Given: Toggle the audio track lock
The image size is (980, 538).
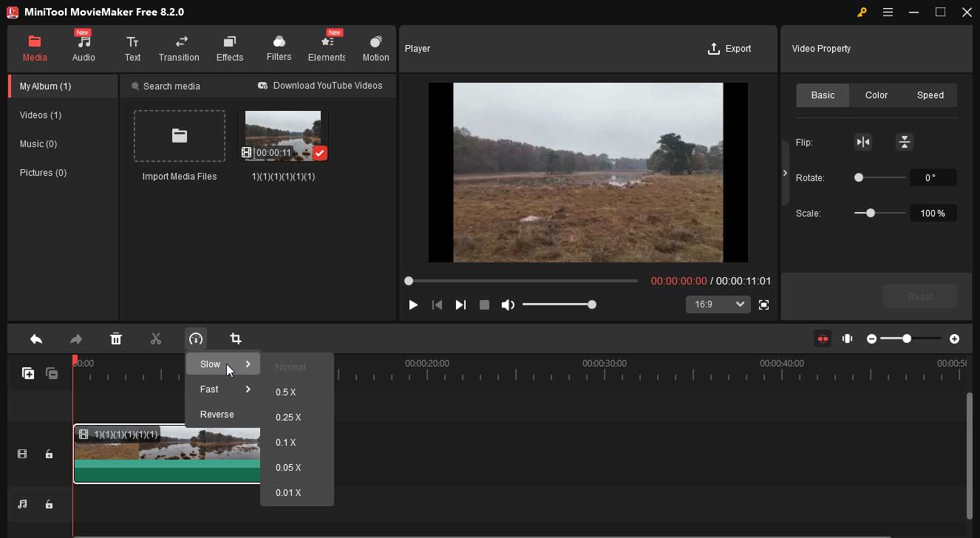Looking at the screenshot, I should (x=49, y=504).
